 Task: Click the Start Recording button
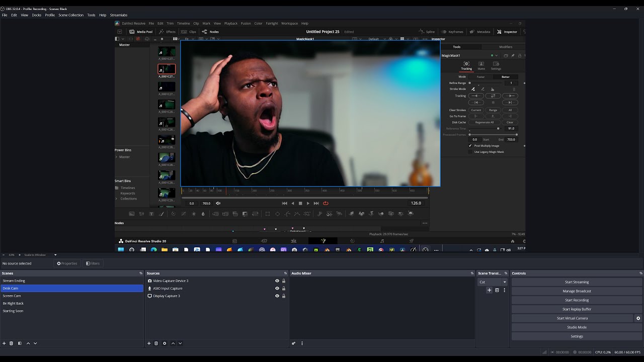pyautogui.click(x=577, y=300)
